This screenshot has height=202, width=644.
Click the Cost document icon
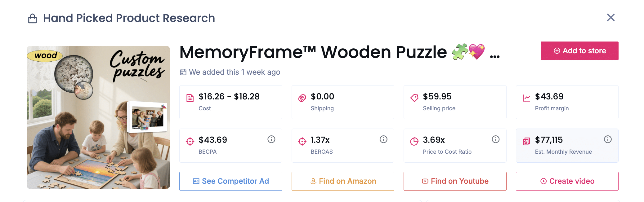pos(190,98)
